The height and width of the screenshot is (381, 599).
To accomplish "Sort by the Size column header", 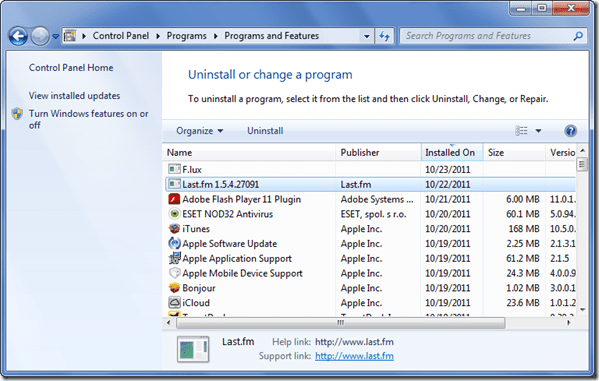I will tap(514, 152).
